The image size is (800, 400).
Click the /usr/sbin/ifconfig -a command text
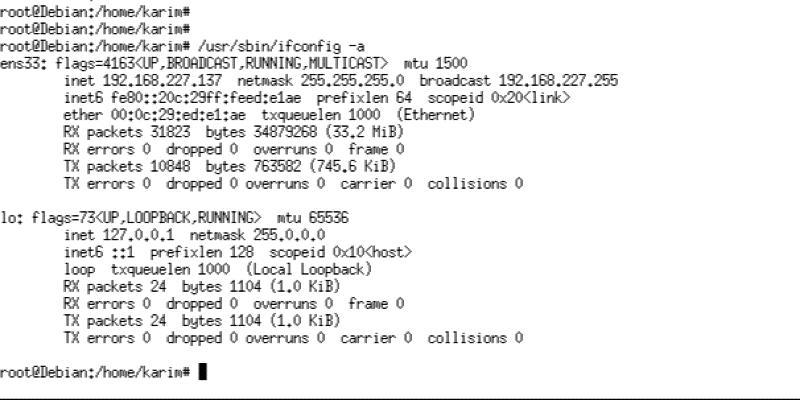(282, 46)
